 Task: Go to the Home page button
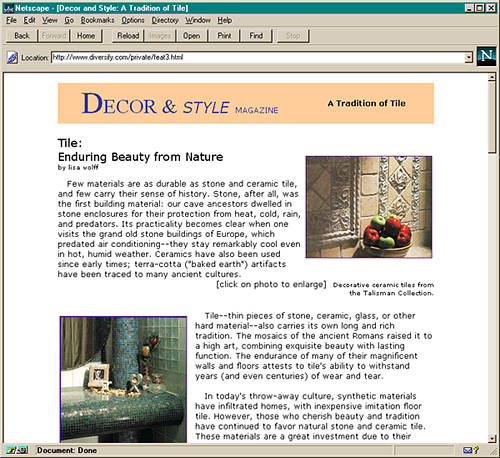point(86,36)
